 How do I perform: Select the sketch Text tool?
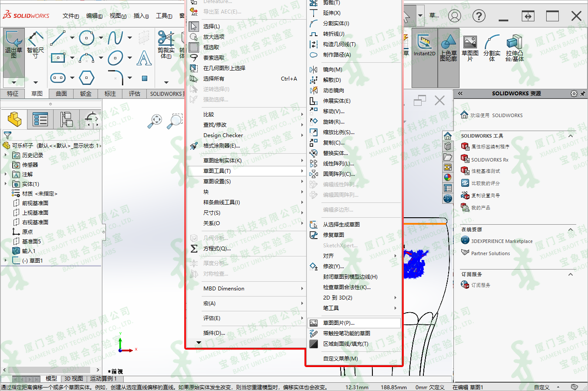144,57
